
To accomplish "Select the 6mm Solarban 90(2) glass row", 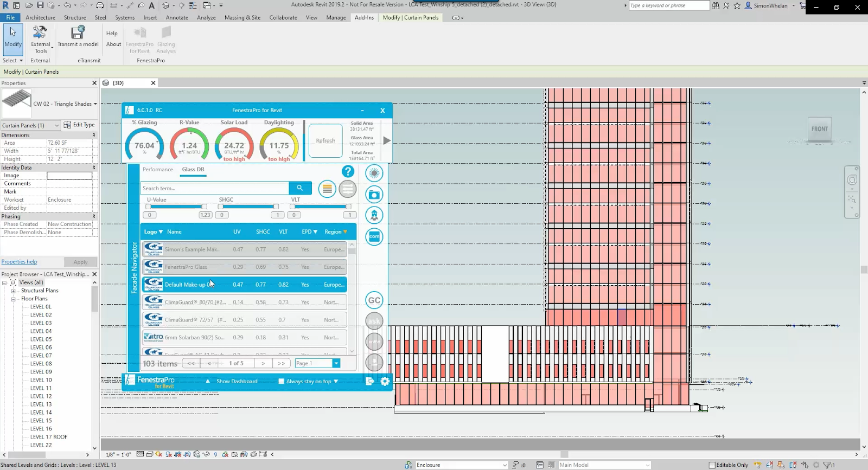I will pyautogui.click(x=244, y=338).
